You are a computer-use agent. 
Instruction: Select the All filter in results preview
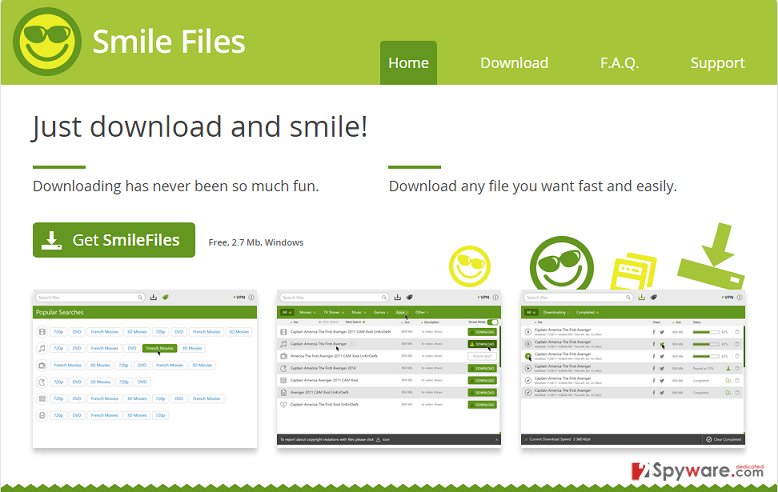[x=287, y=312]
